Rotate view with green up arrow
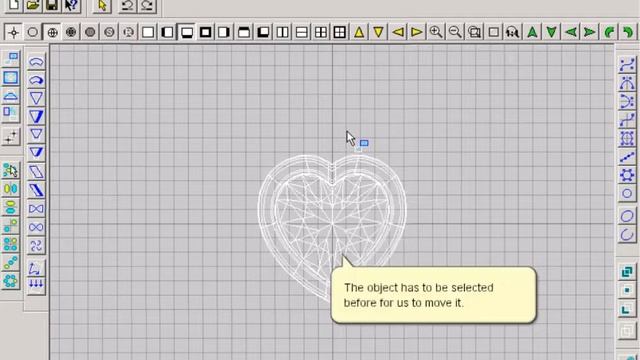This screenshot has height=360, width=640. [x=532, y=32]
